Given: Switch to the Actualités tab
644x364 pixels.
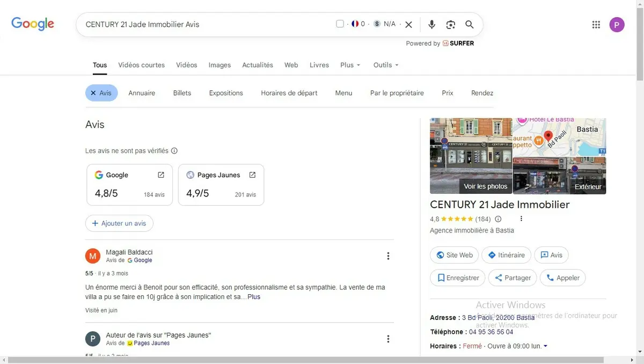Looking at the screenshot, I should click(258, 65).
